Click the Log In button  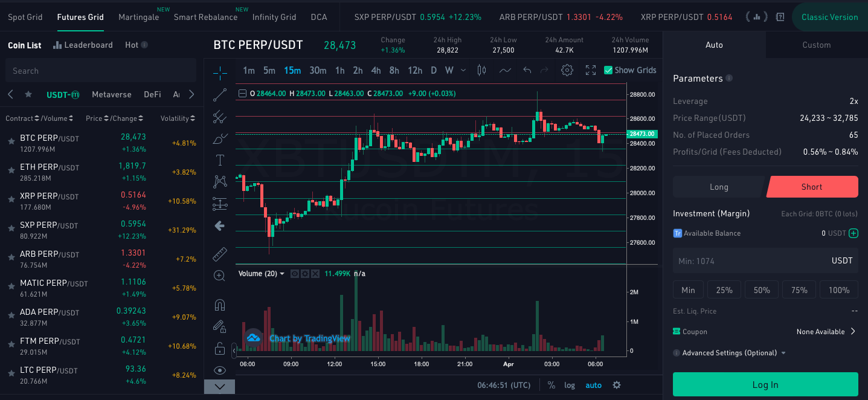[765, 384]
